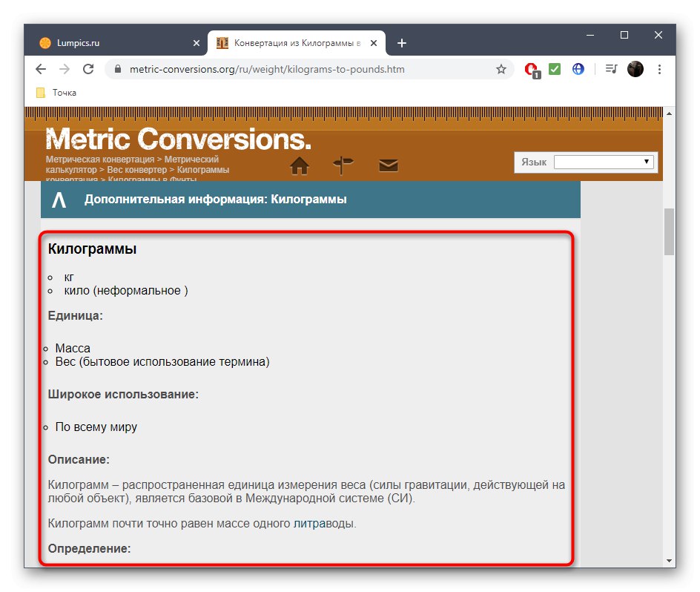700x592 pixels.
Task: Close the Lumpics.ru tab
Action: tap(197, 43)
